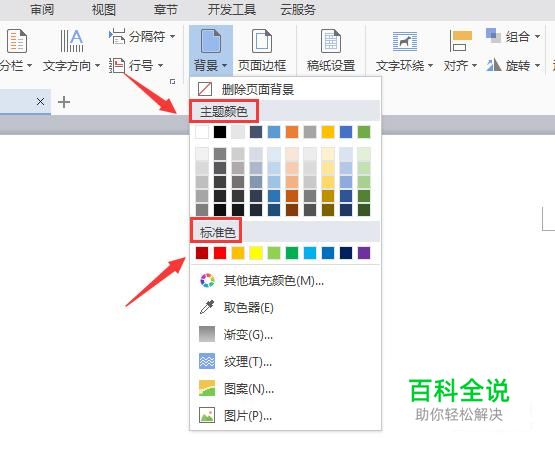Pick the amber standard color swatch
Image resolution: width=555 pixels, height=455 pixels.
[238, 253]
